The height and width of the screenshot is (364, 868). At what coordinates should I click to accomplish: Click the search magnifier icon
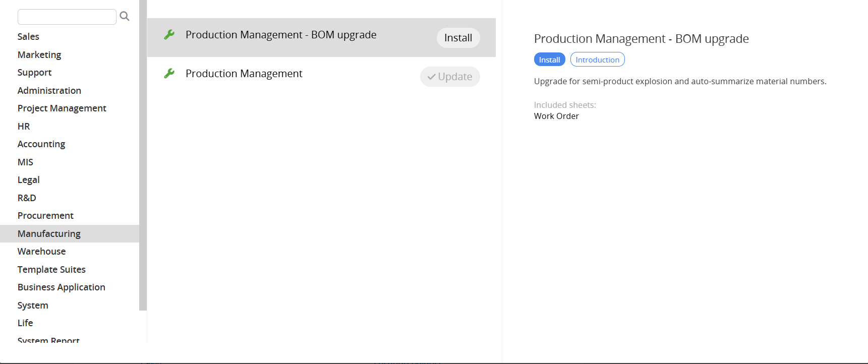(125, 17)
